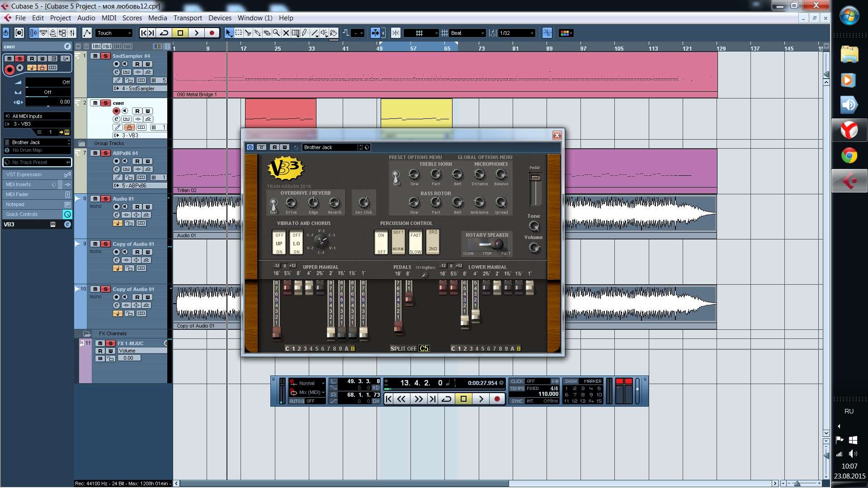Click the TEMPO button in transport
This screenshot has width=868, height=488.
click(517, 389)
